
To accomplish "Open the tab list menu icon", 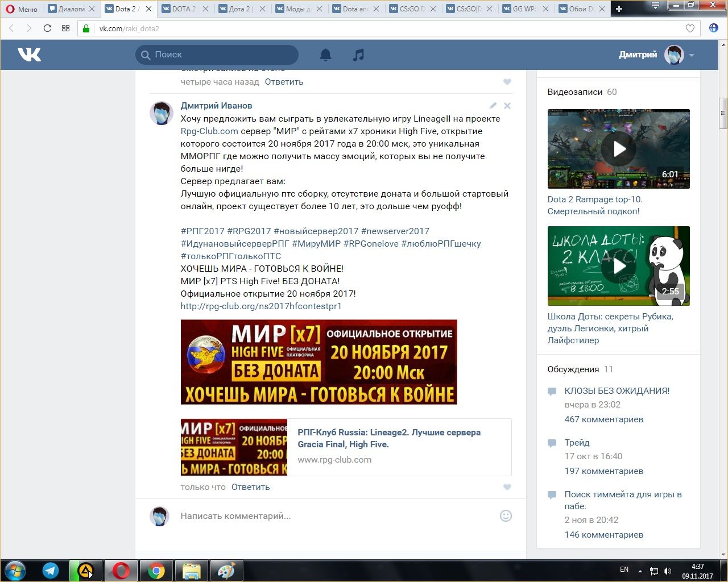I will point(655,6).
